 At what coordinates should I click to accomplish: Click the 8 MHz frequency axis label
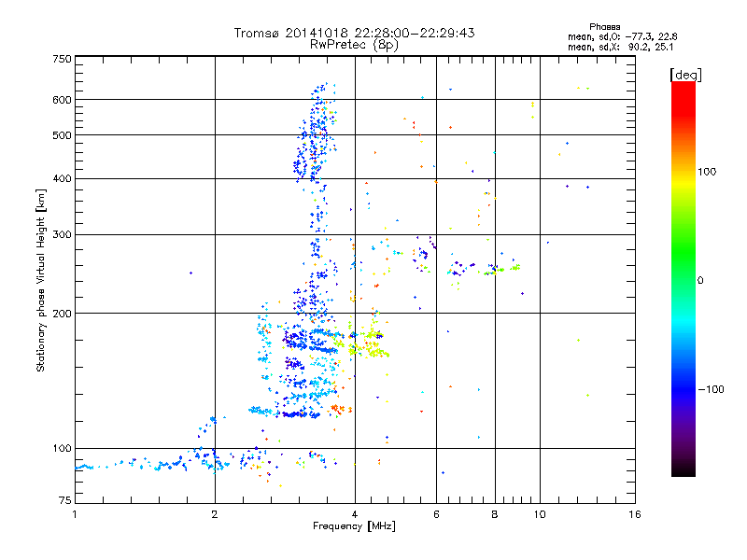click(495, 515)
